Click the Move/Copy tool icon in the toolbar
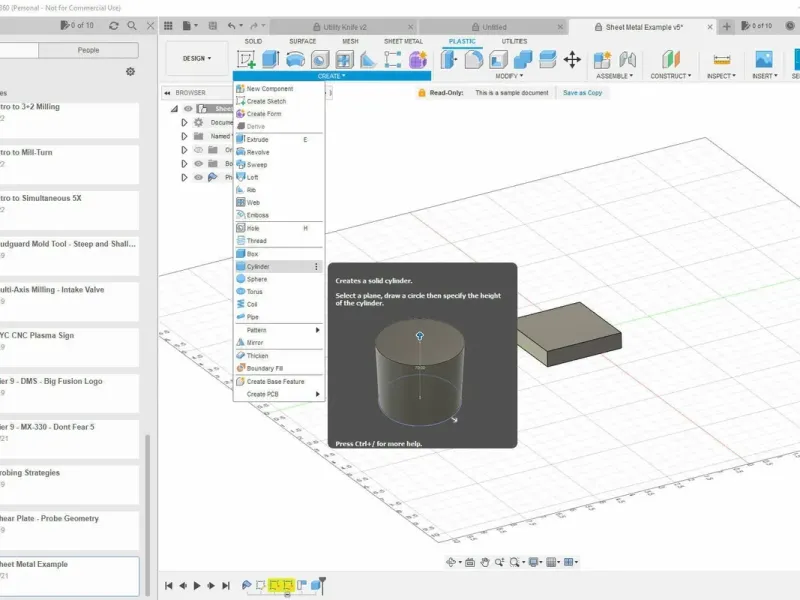Viewport: 800px width, 600px height. [572, 59]
